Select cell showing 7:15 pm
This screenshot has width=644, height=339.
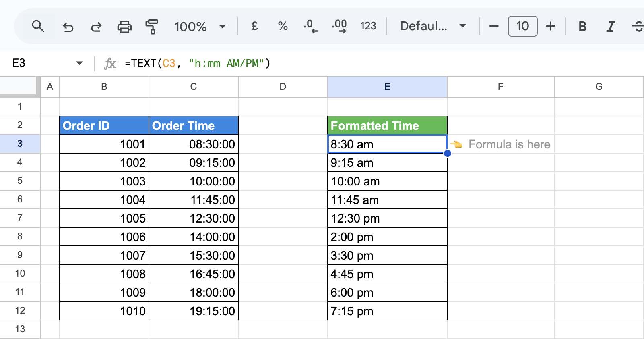tap(387, 311)
